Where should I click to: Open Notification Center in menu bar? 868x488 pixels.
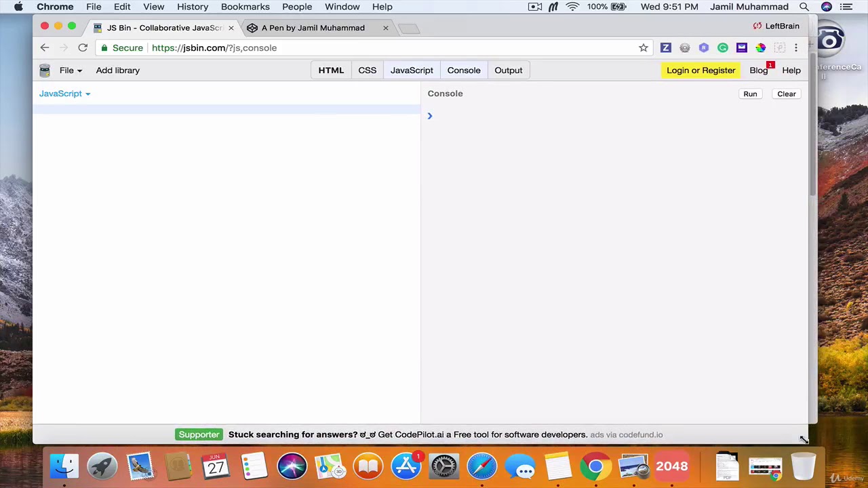[846, 7]
